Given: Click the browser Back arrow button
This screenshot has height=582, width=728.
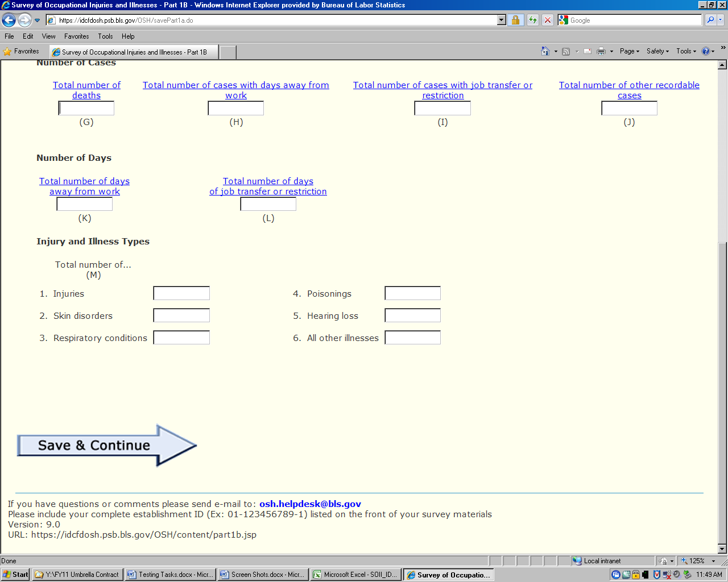Looking at the screenshot, I should click(x=9, y=20).
